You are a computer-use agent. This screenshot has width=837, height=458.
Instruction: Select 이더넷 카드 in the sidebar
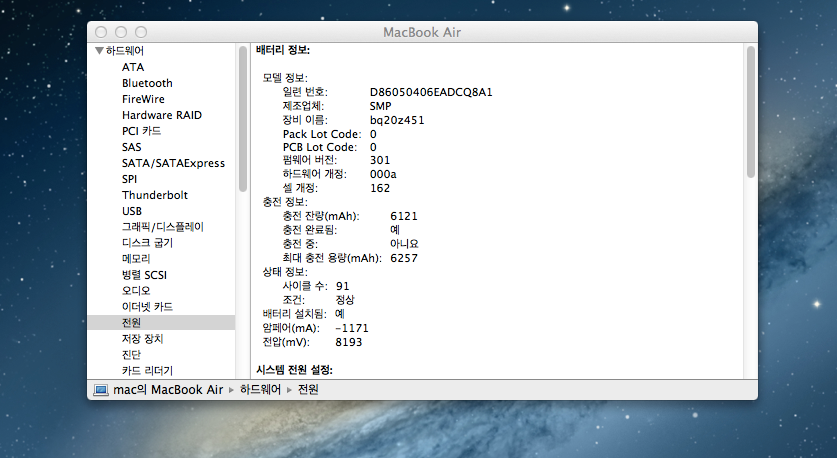tap(147, 307)
